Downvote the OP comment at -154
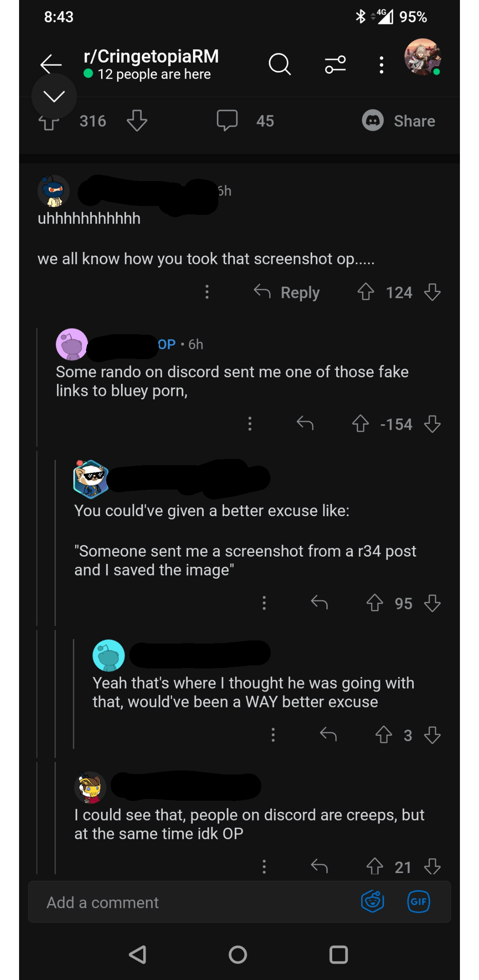 [x=432, y=424]
